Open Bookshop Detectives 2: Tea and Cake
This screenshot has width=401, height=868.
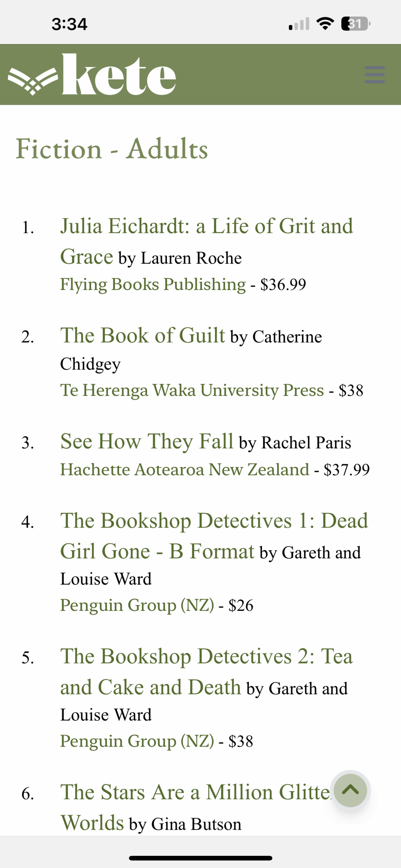pos(206,656)
